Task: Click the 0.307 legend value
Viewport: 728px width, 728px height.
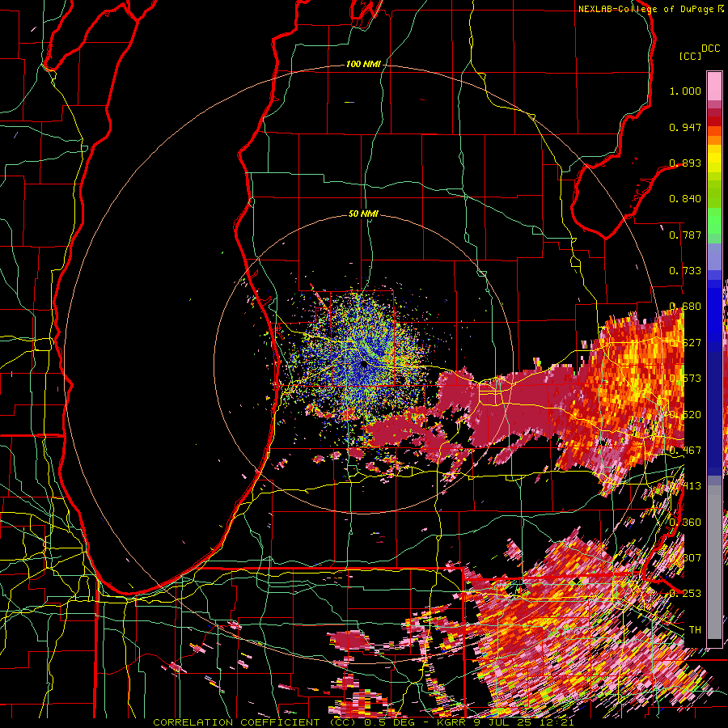Action: click(685, 557)
